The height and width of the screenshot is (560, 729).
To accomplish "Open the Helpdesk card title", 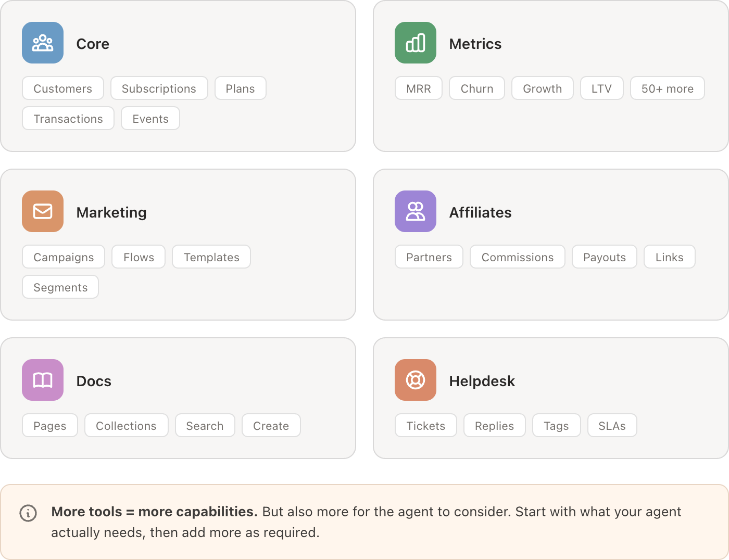I will 482,381.
